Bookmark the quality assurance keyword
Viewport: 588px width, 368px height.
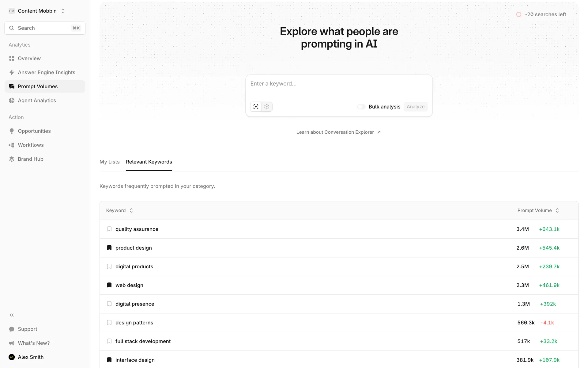click(x=109, y=229)
